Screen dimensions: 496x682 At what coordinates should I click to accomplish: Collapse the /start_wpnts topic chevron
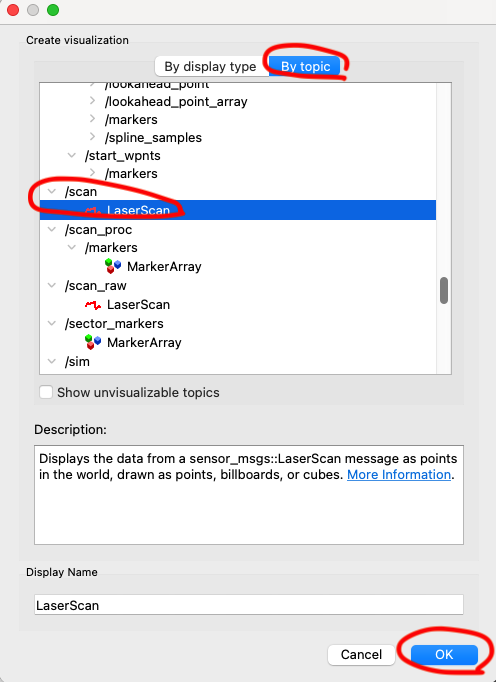point(72,155)
